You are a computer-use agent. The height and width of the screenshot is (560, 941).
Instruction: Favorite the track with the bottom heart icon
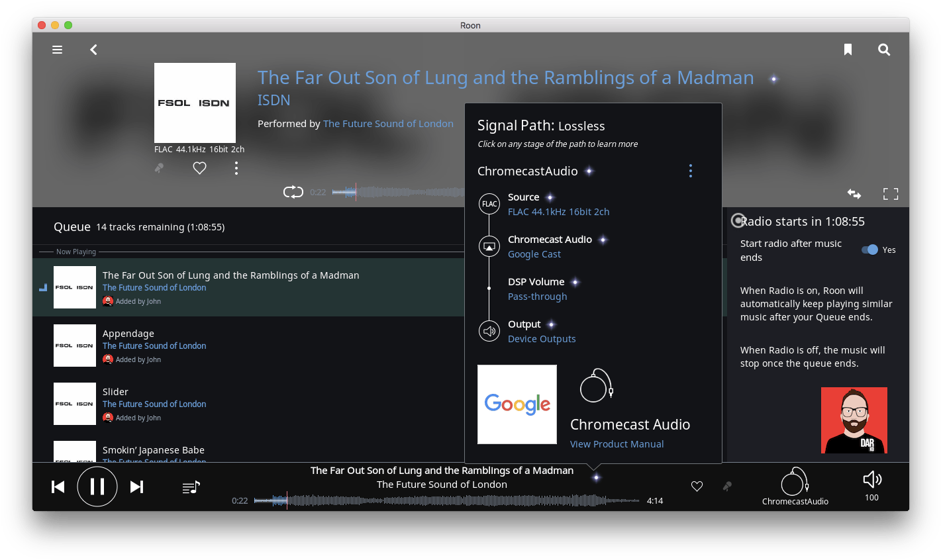[697, 486]
